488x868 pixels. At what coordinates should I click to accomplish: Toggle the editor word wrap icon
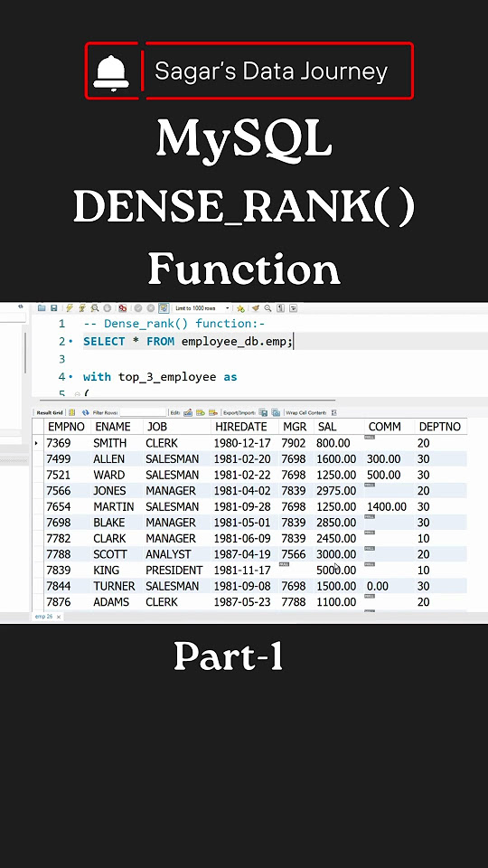click(293, 307)
